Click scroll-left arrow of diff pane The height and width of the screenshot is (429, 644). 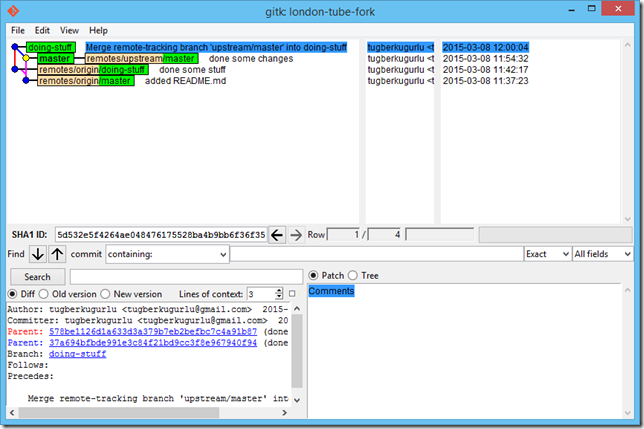(12, 413)
